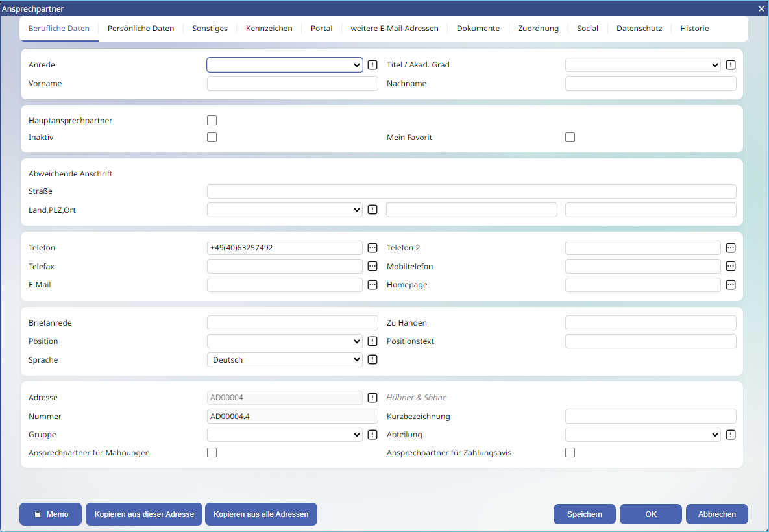
Task: Toggle the Inaktiv checkbox
Action: [x=212, y=138]
